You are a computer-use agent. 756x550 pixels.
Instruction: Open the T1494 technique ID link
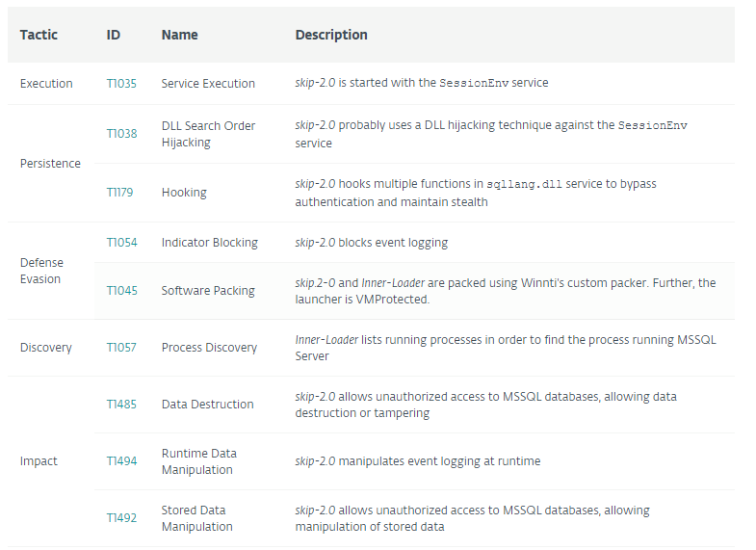[x=121, y=461]
